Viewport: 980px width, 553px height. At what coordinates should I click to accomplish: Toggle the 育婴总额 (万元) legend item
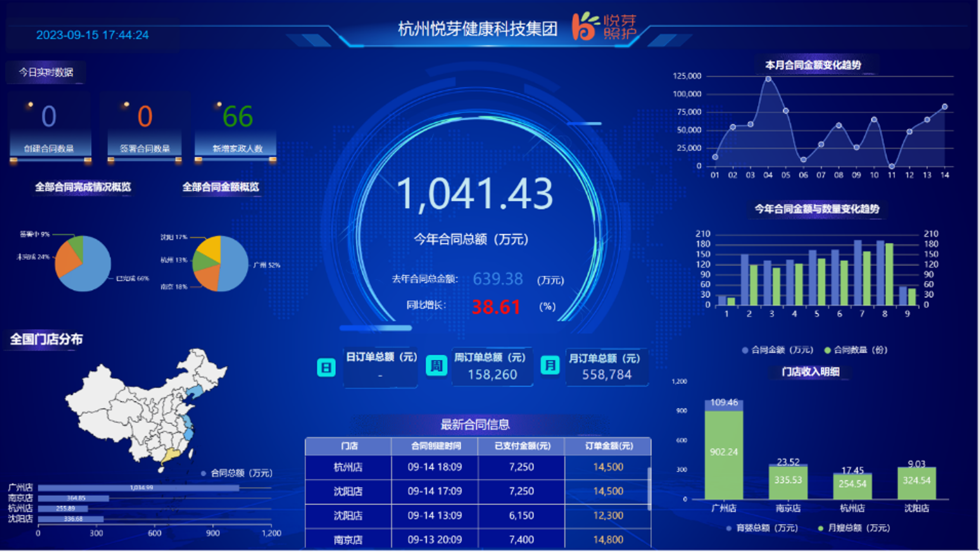(762, 528)
